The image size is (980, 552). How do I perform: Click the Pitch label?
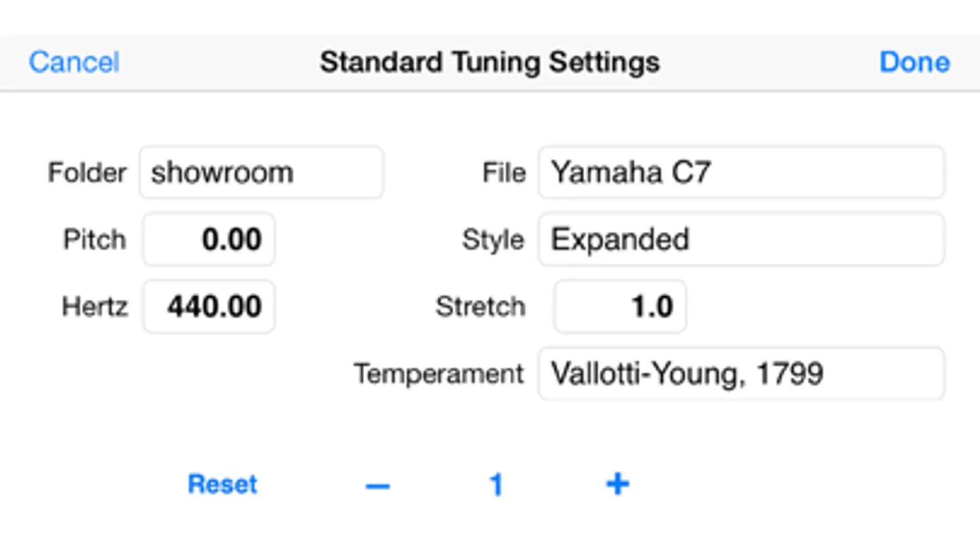[94, 239]
